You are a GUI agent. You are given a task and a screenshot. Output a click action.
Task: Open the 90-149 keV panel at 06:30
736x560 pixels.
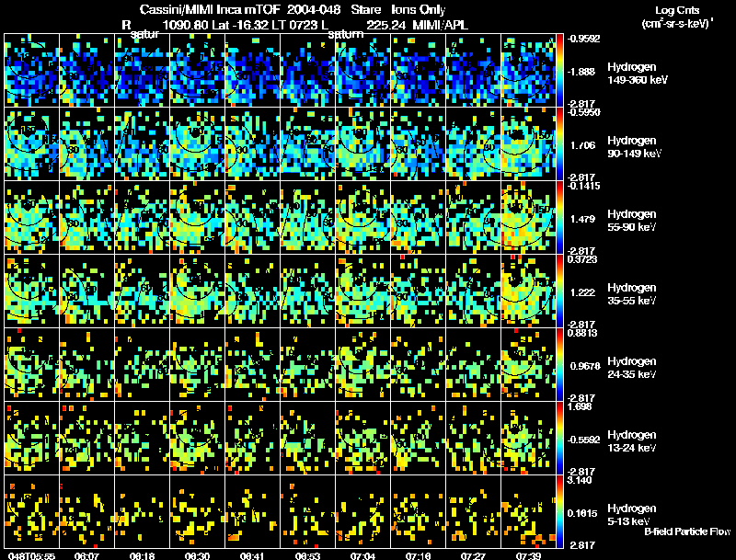(197, 144)
